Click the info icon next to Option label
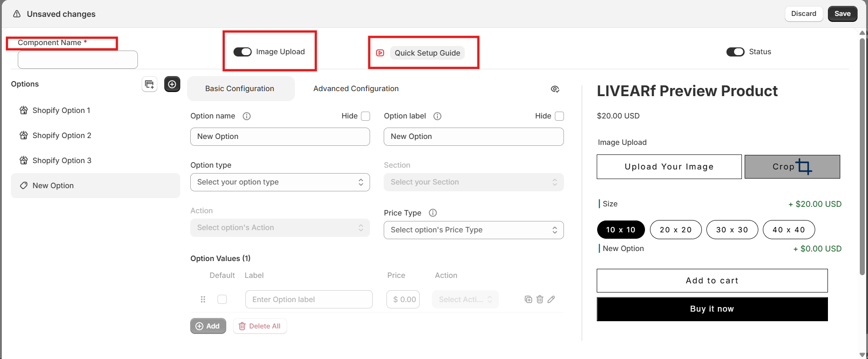The width and height of the screenshot is (868, 359). pos(437,116)
